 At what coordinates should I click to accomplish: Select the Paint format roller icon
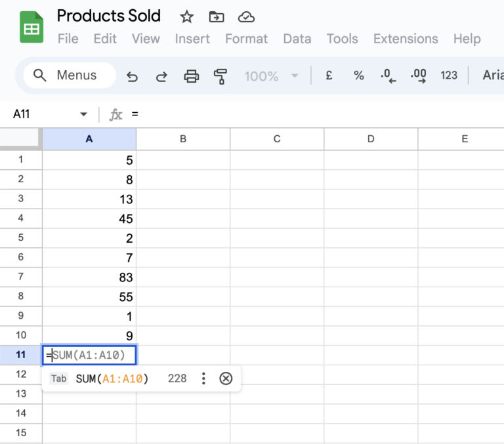(220, 77)
